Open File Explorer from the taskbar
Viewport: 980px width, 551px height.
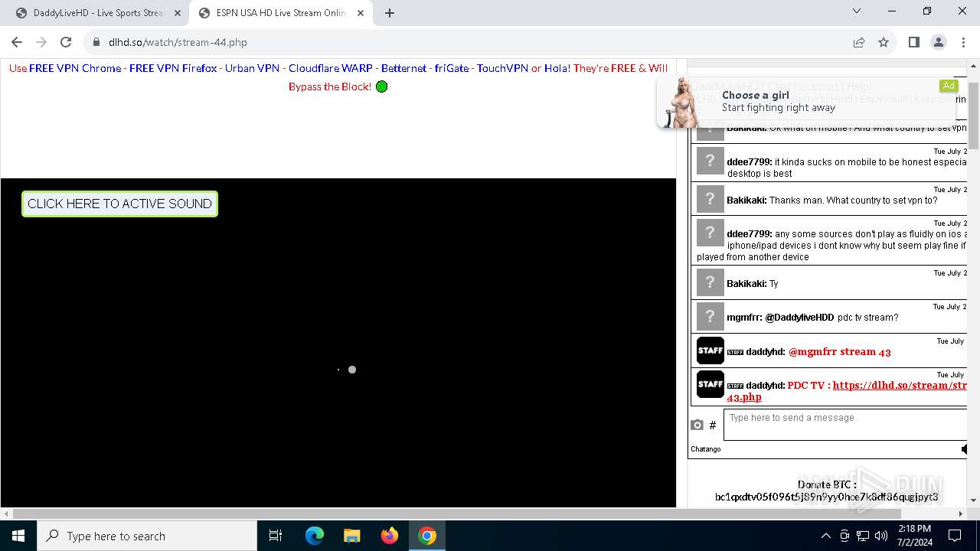coord(351,536)
